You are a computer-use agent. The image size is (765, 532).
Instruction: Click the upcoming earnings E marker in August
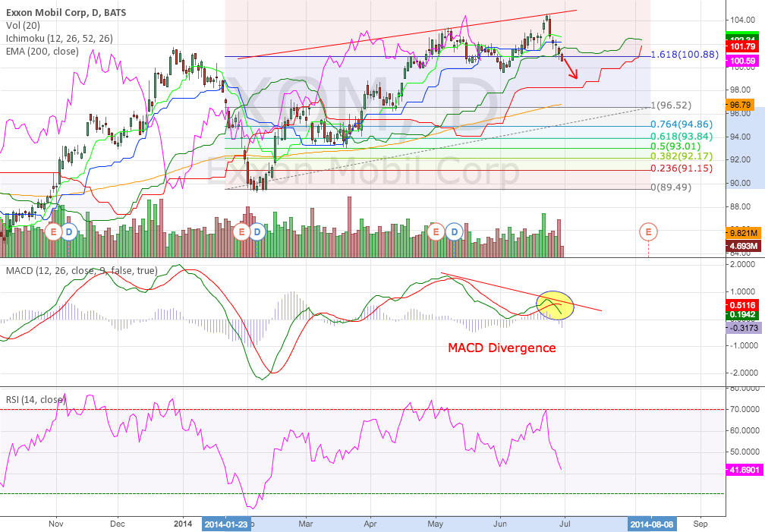[x=648, y=231]
